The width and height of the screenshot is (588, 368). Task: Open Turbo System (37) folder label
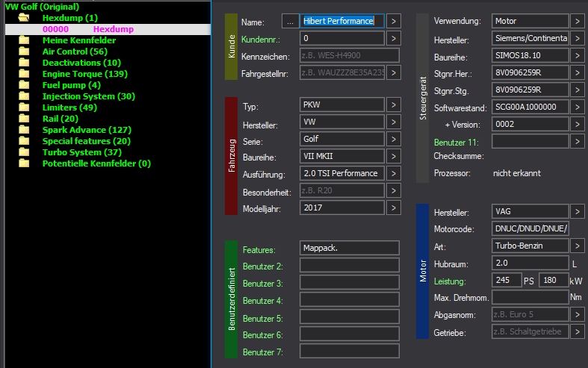tap(82, 152)
